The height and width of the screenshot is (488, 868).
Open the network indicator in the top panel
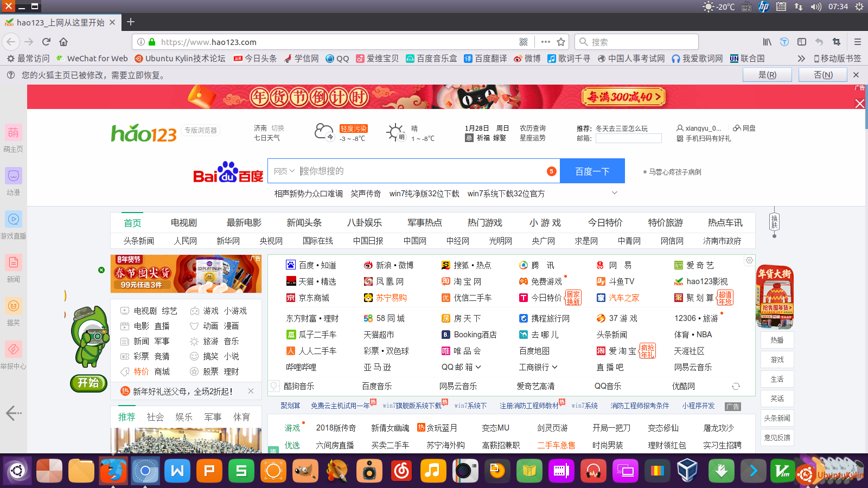click(x=799, y=7)
